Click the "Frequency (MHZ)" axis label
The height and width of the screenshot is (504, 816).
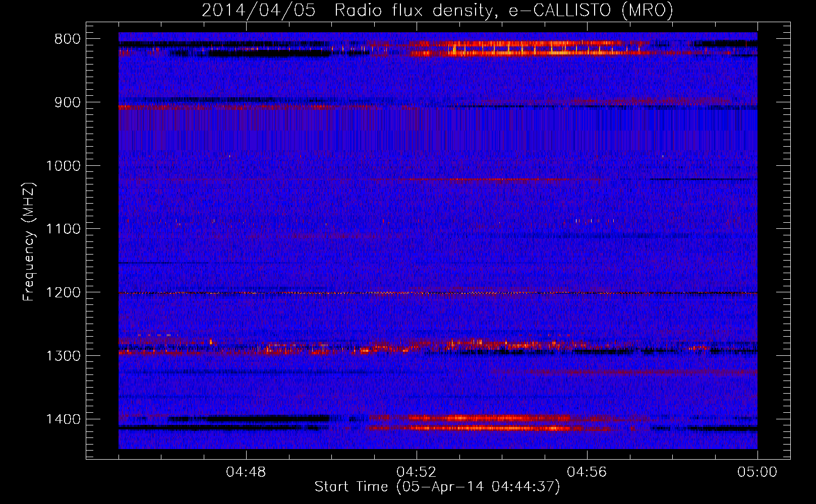point(29,242)
